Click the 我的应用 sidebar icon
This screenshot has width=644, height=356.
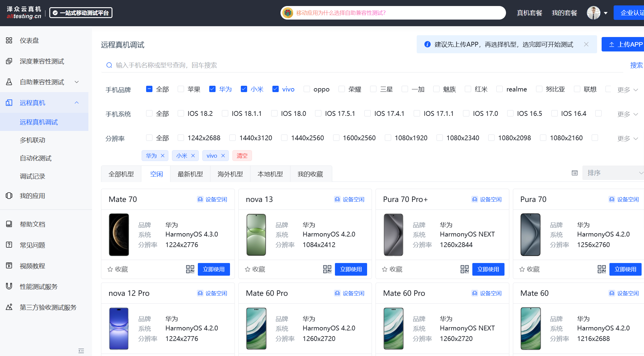pos(9,196)
